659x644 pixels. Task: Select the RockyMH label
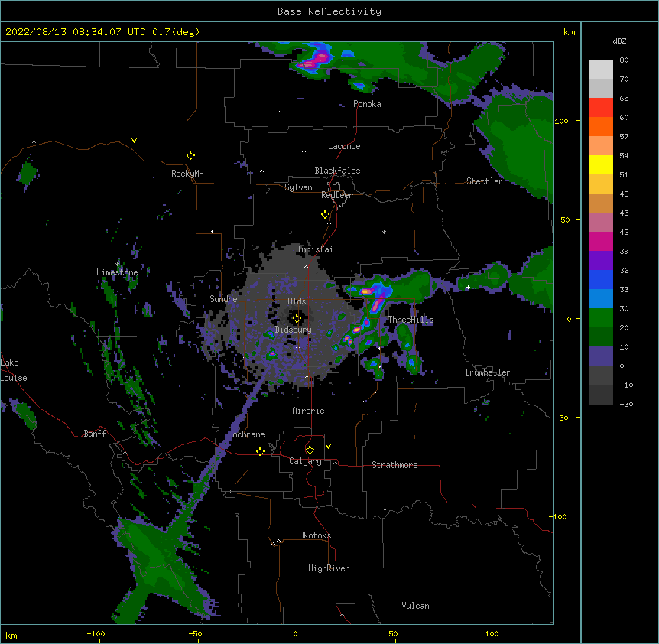(187, 174)
